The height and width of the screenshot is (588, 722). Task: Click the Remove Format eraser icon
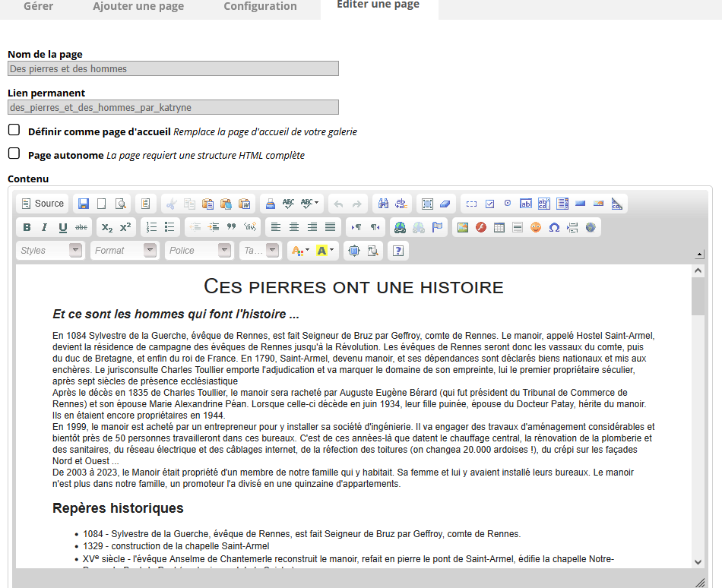[x=445, y=204]
